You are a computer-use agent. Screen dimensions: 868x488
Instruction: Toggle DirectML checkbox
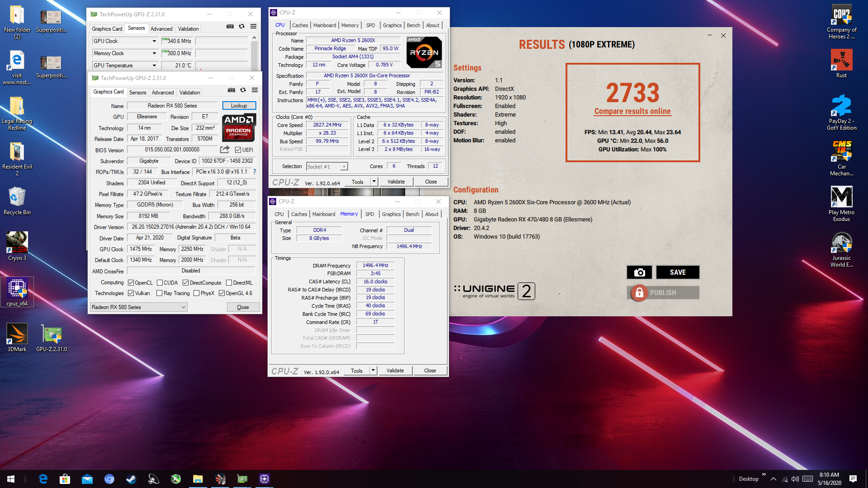[229, 283]
